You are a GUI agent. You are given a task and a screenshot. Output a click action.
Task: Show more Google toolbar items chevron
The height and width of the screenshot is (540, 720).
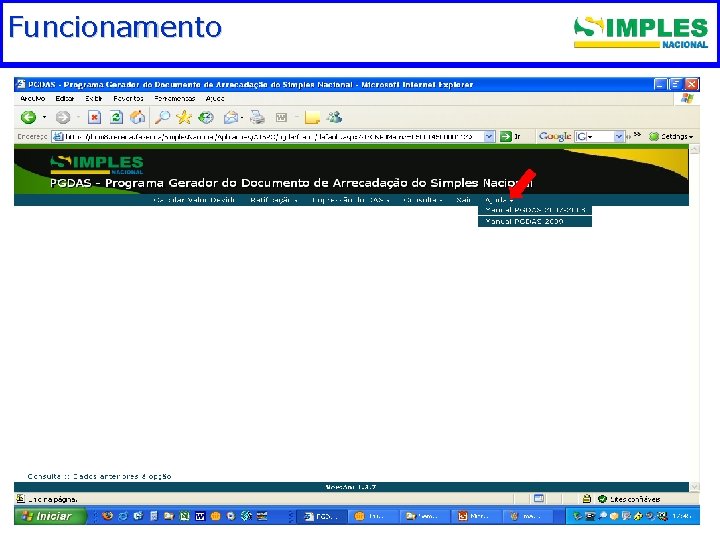pos(637,135)
